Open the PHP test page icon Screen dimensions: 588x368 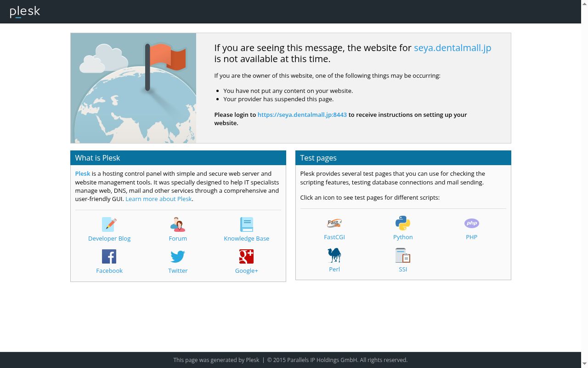(472, 223)
